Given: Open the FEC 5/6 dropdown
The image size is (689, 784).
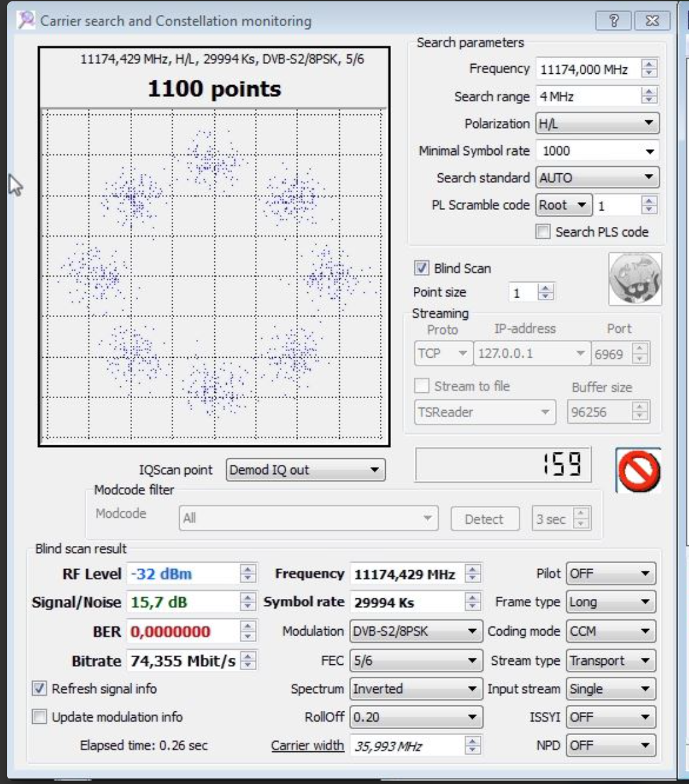Looking at the screenshot, I should point(416,660).
